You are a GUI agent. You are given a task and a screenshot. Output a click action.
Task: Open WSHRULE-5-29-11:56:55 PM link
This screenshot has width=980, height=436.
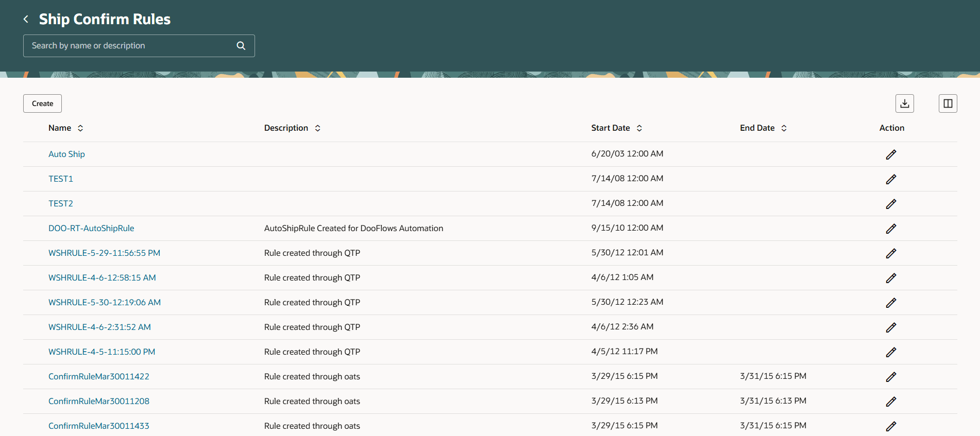(104, 253)
